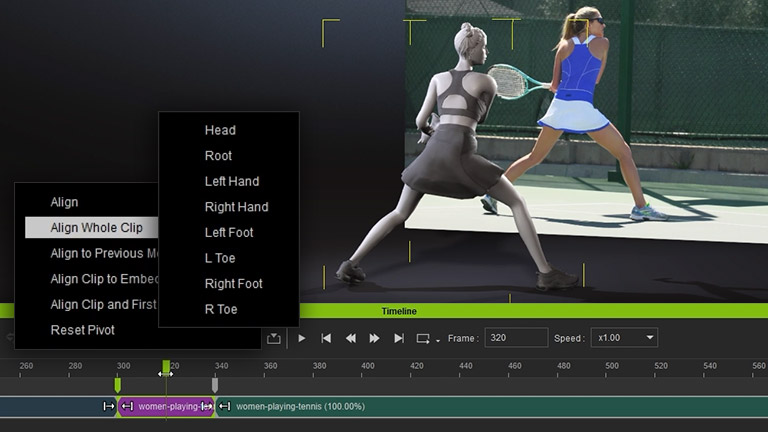Select the Align menu option

coord(64,202)
